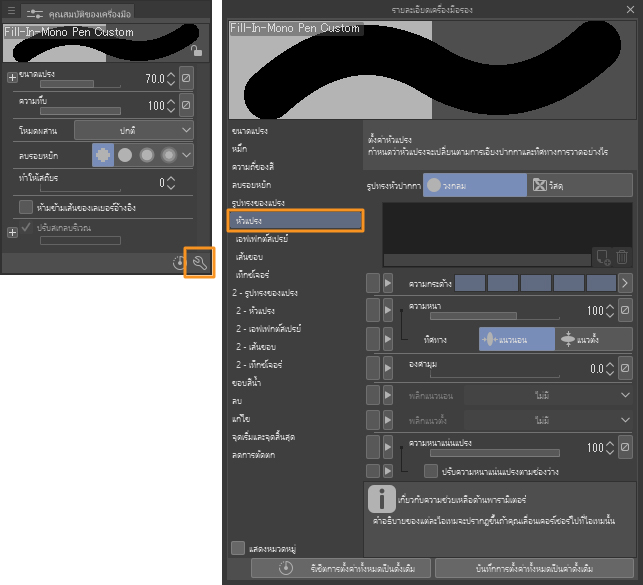Image resolution: width=643 pixels, height=585 pixels.
Task: Select the material (วัสดุ) brush tip shape
Action: tap(579, 184)
